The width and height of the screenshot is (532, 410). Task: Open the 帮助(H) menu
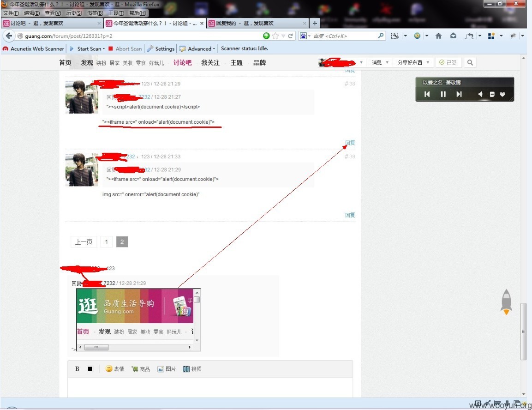[137, 13]
